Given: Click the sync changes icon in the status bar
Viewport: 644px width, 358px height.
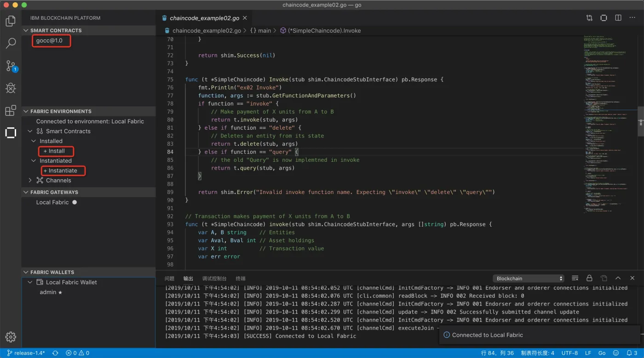Looking at the screenshot, I should tap(55, 353).
